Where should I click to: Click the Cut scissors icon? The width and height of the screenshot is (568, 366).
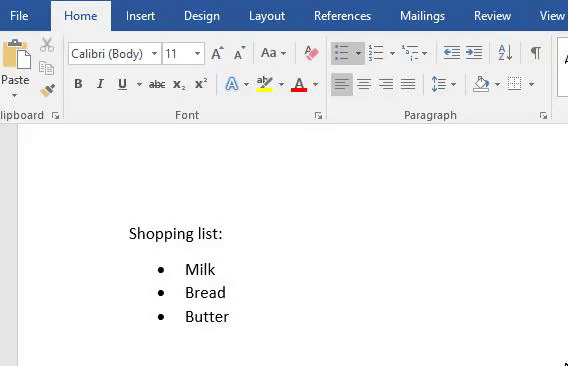[47, 45]
